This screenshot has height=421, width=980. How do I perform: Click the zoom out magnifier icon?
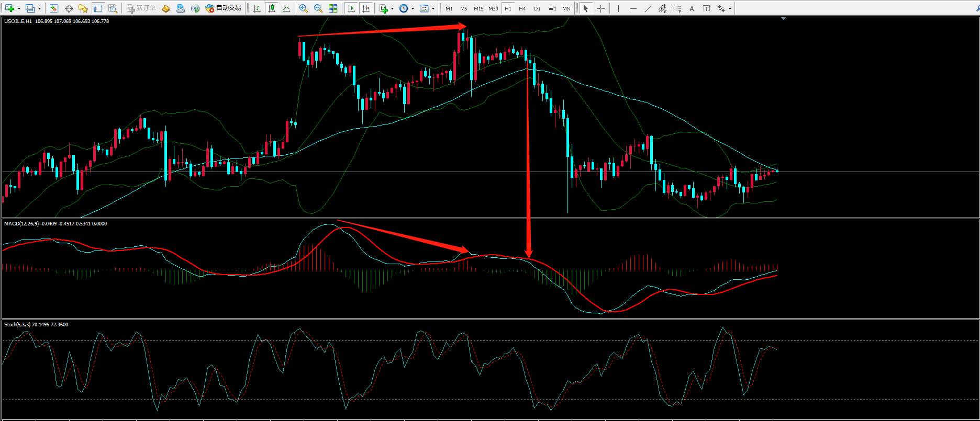pyautogui.click(x=318, y=8)
